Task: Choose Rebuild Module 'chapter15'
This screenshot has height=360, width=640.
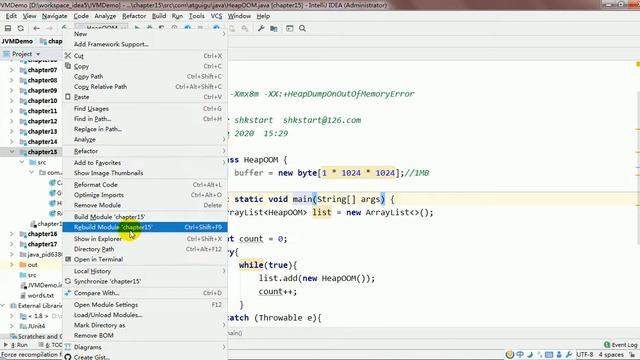Action: pos(145,227)
